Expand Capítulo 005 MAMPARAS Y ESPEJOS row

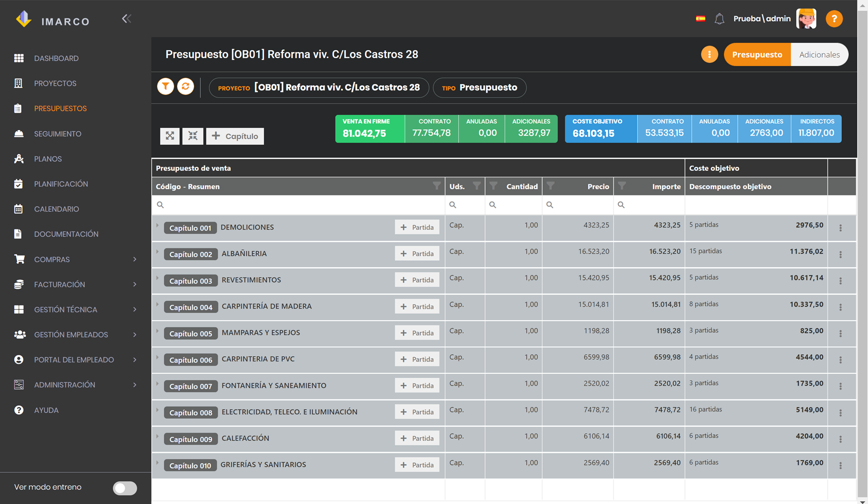point(157,331)
